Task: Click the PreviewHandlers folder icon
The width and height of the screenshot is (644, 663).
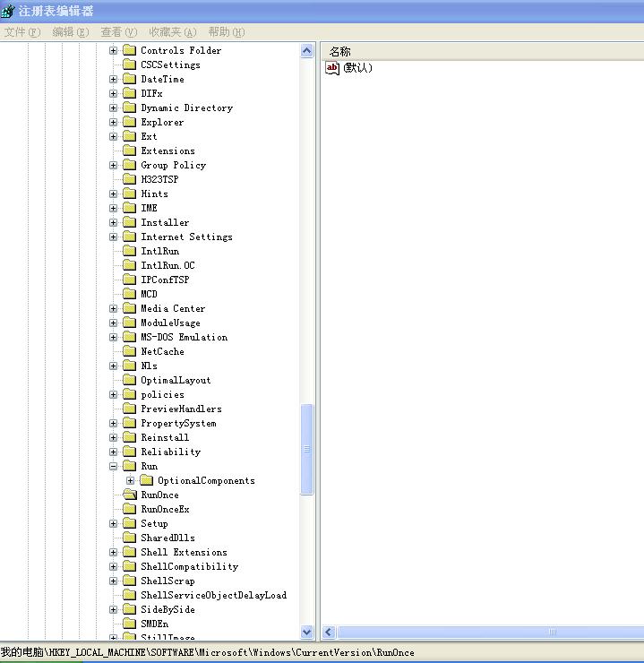Action: 129,409
